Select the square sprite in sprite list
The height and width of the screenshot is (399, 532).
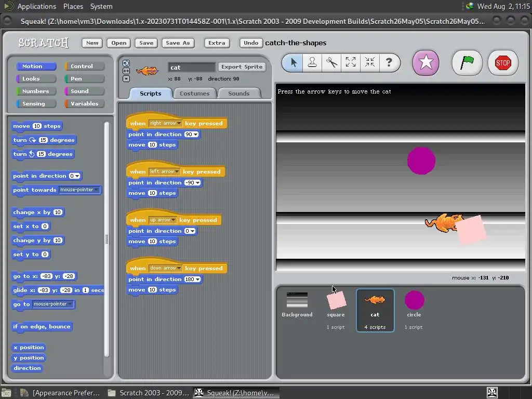click(x=336, y=310)
